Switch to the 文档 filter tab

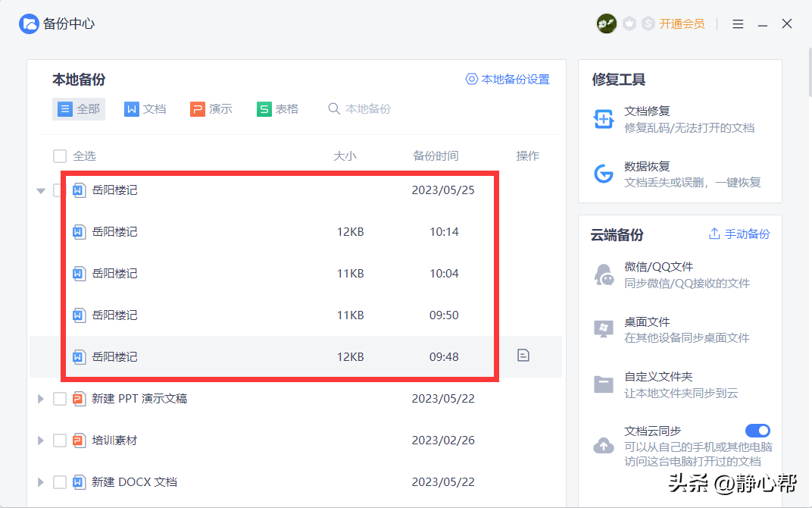[x=145, y=109]
